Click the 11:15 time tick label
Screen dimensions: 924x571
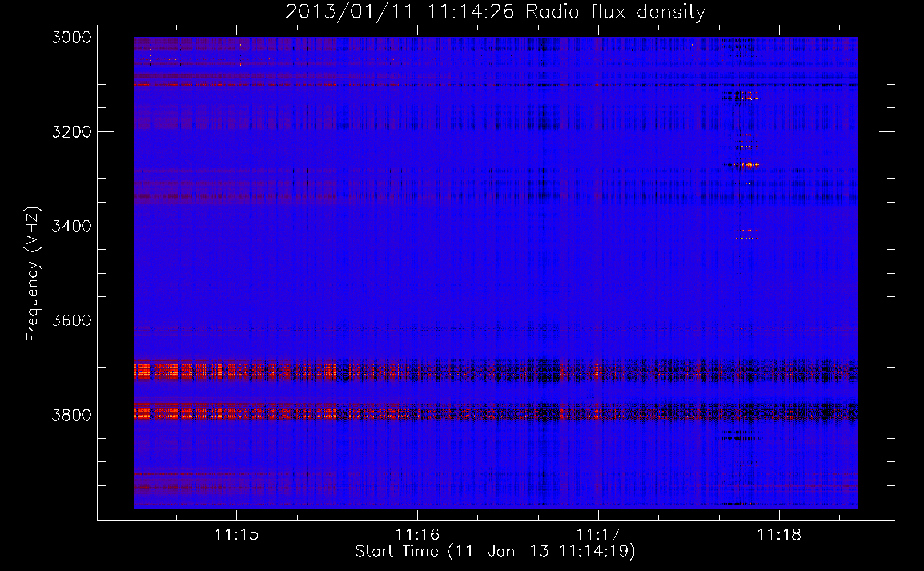pos(236,535)
